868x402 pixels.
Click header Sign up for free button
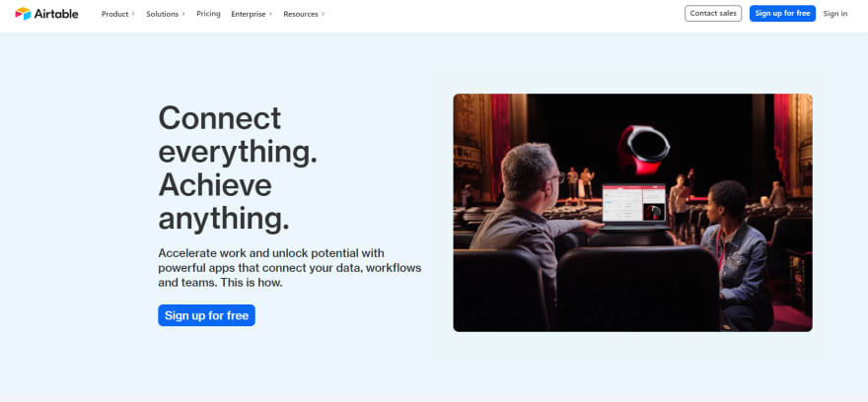[782, 13]
